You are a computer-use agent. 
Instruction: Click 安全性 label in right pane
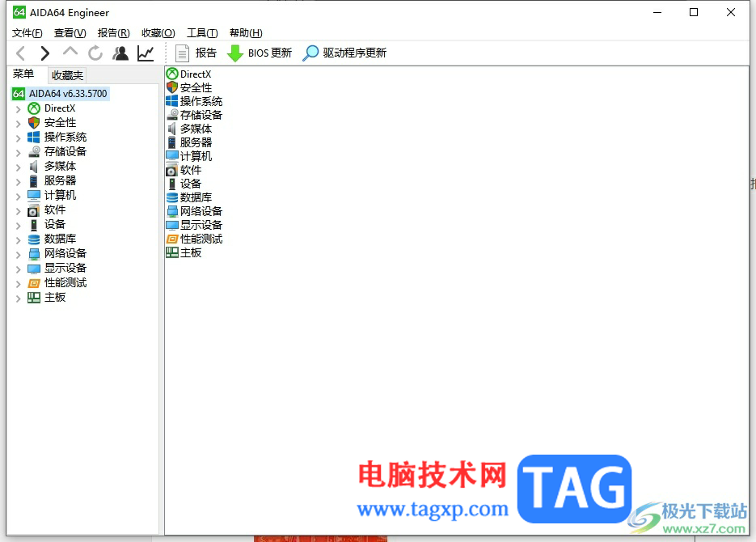point(196,87)
